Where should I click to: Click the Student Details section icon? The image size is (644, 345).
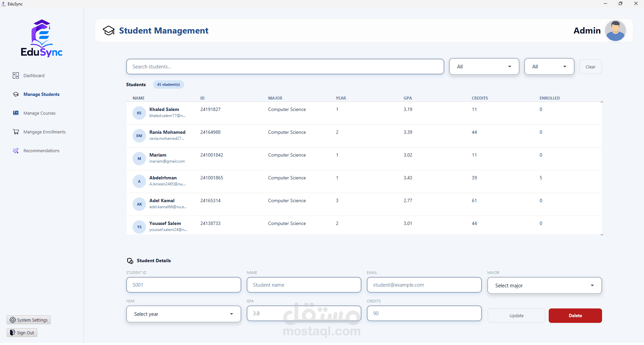pos(130,261)
